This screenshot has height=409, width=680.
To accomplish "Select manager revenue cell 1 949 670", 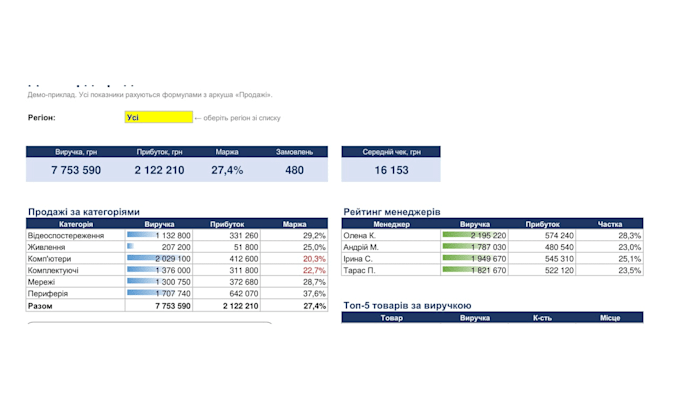I will point(474,259).
